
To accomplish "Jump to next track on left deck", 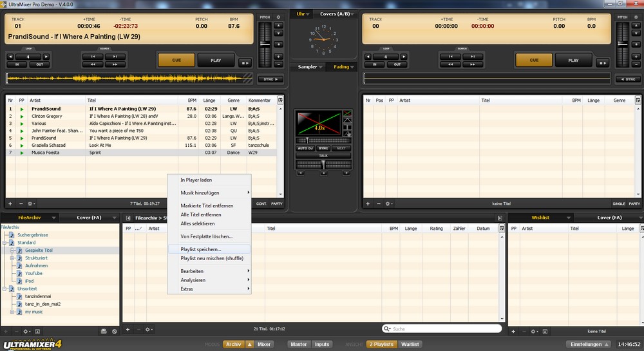I will [x=115, y=57].
